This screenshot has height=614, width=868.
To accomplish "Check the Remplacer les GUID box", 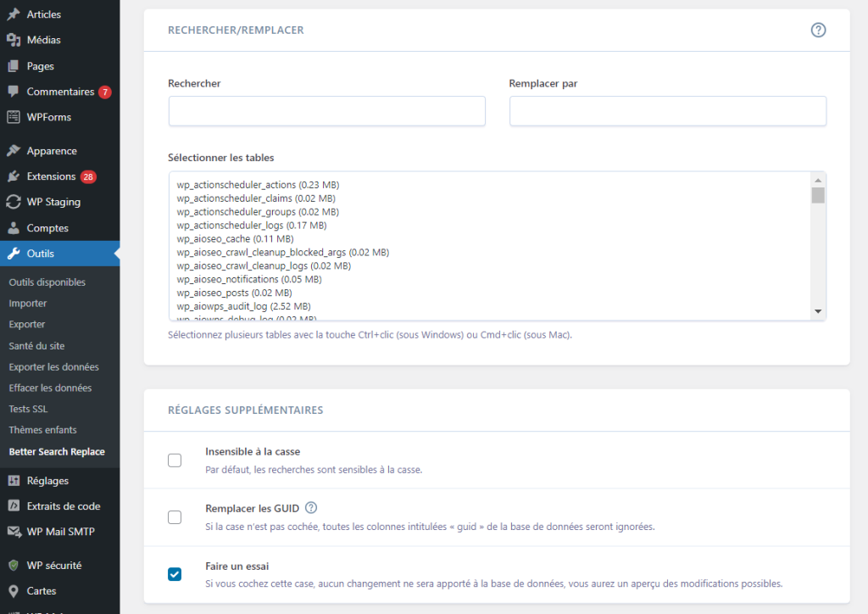I will pyautogui.click(x=175, y=516).
